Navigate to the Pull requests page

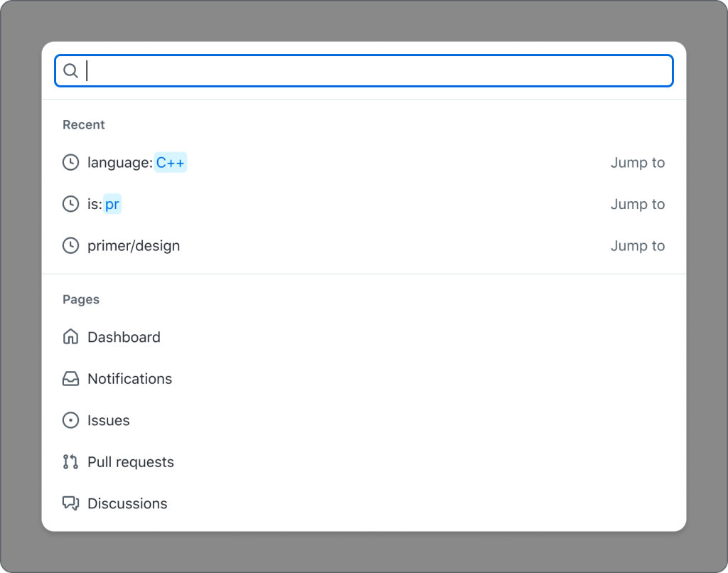tap(131, 462)
